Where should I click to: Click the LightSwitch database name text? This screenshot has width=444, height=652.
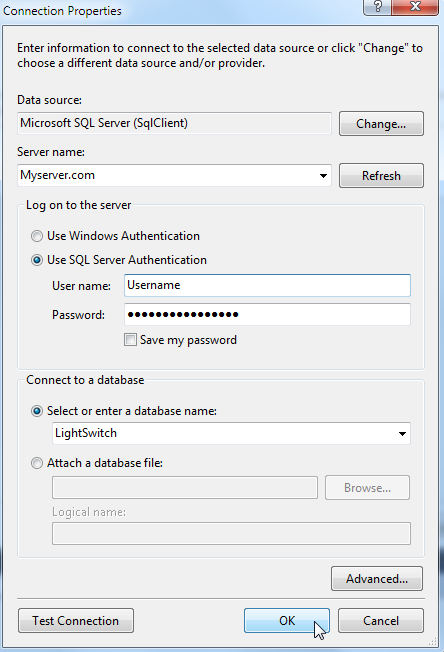(x=86, y=433)
